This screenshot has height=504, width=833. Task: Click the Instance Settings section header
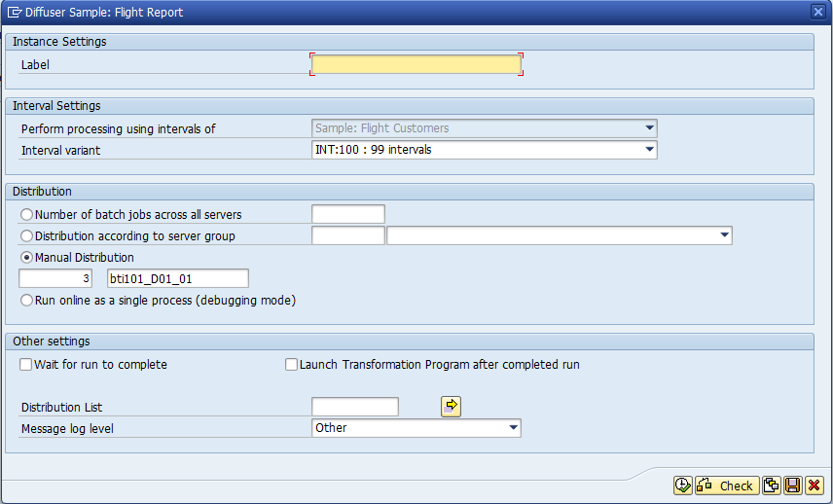(x=410, y=42)
